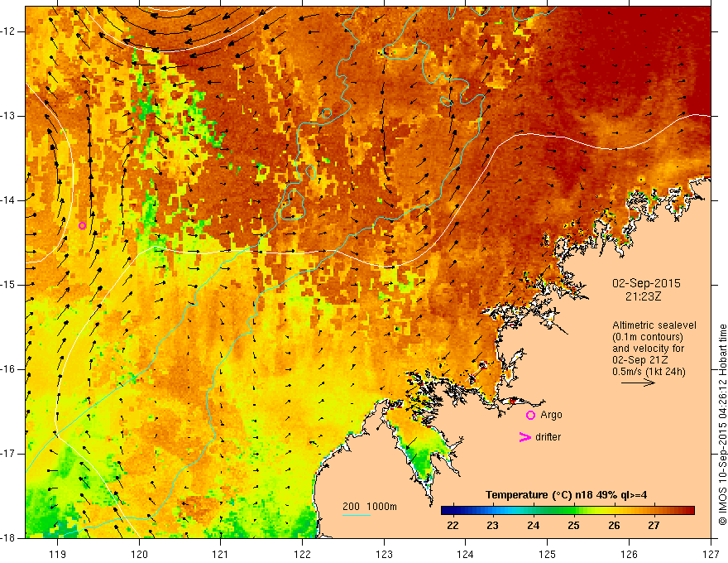Click the longitude label 119

click(58, 554)
